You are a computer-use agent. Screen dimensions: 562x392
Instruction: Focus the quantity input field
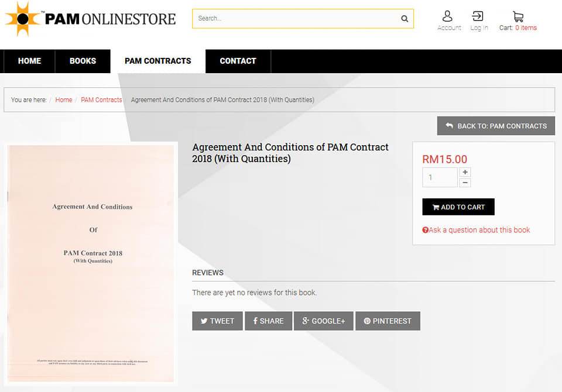tap(440, 177)
